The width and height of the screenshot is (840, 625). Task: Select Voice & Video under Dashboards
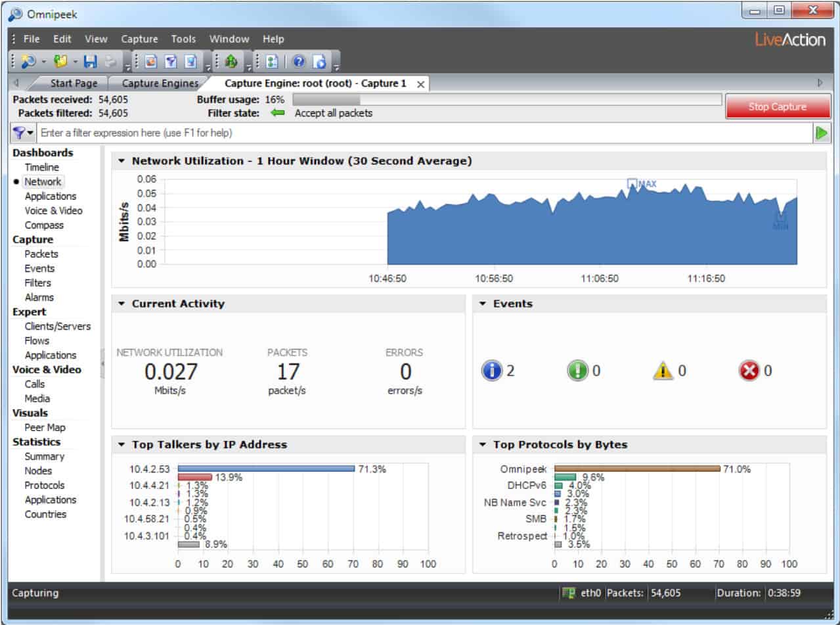coord(54,211)
